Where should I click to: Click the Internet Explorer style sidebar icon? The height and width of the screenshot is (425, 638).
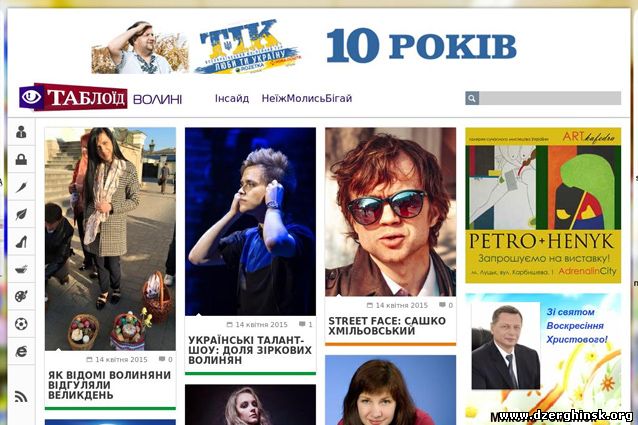pos(21,351)
